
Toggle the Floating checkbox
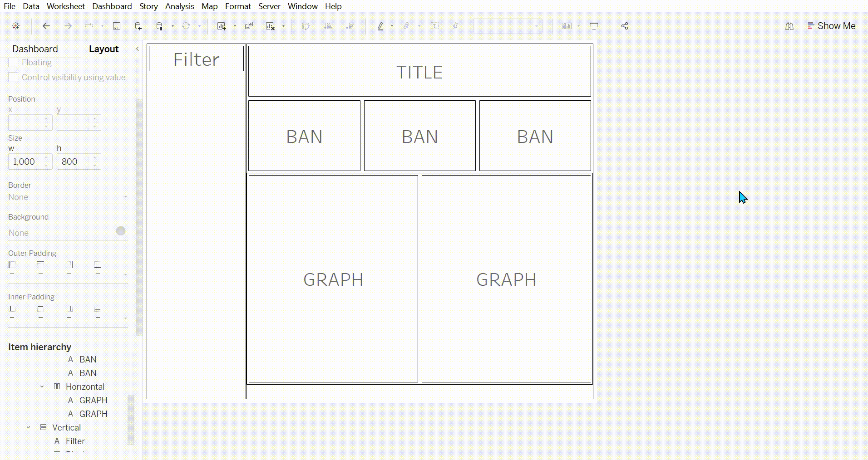click(13, 63)
